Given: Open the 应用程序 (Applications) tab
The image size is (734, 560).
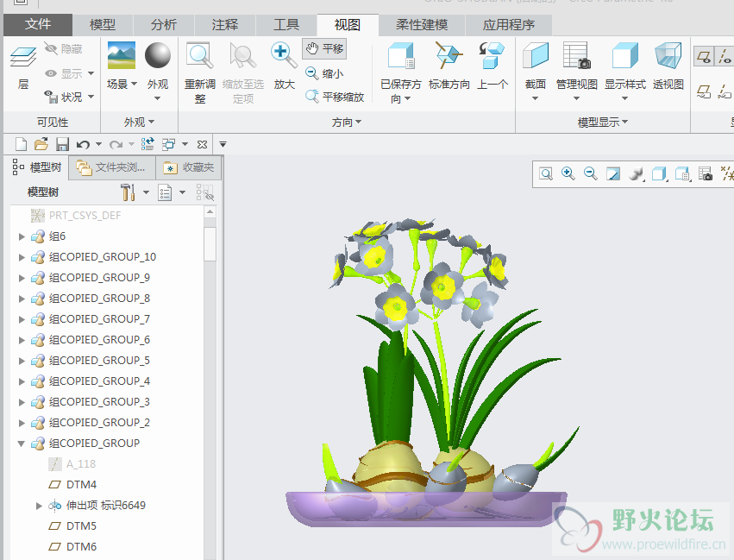Looking at the screenshot, I should click(x=509, y=24).
